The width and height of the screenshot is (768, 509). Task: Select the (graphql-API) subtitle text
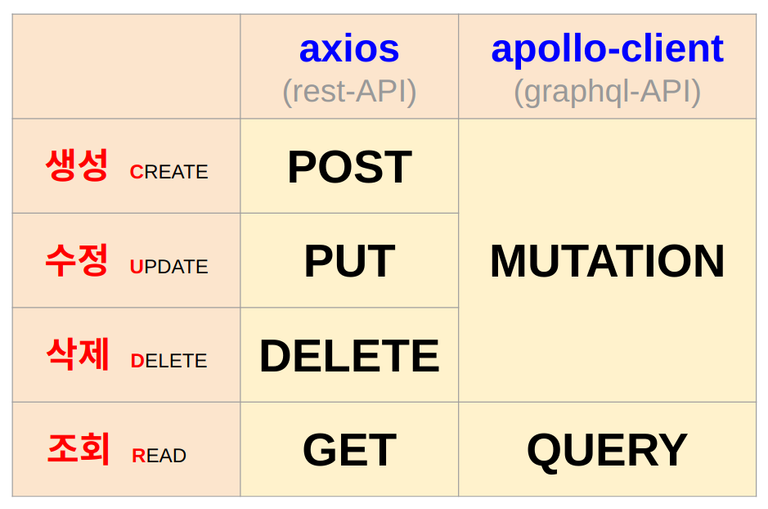(607, 92)
